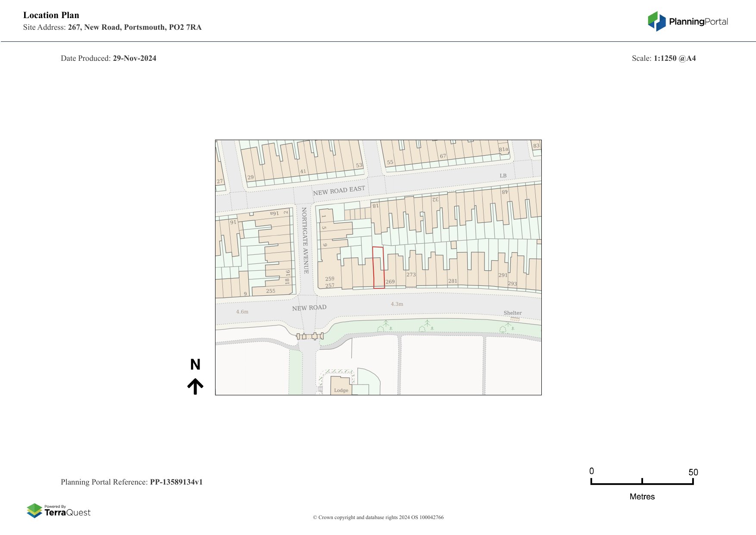
Task: Click the NORTHGATE AVENUE street label
Action: tap(305, 240)
